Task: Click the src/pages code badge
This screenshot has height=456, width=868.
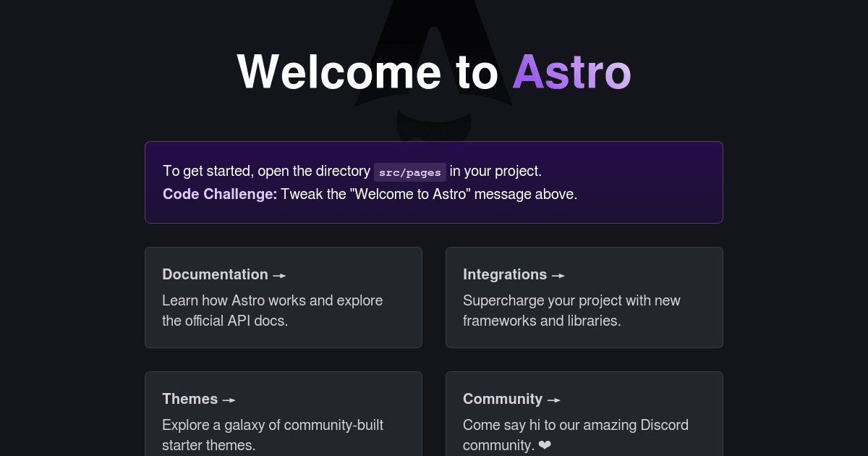Action: [x=409, y=172]
